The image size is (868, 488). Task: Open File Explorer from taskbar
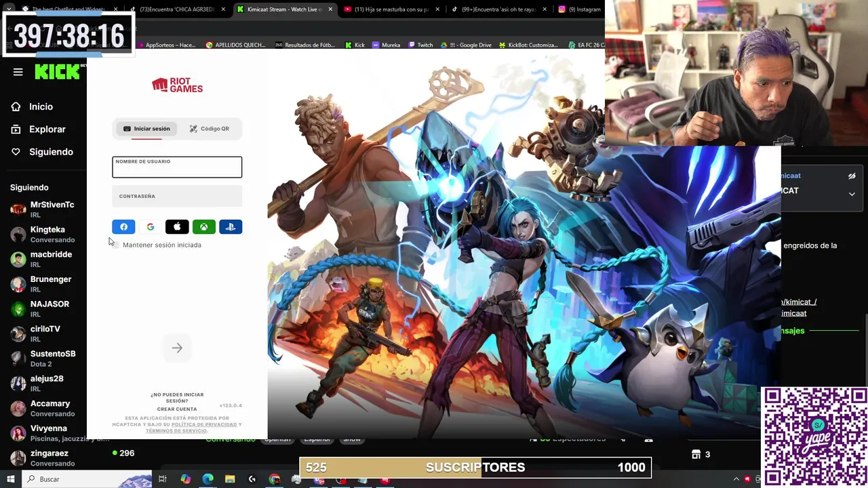pyautogui.click(x=230, y=479)
